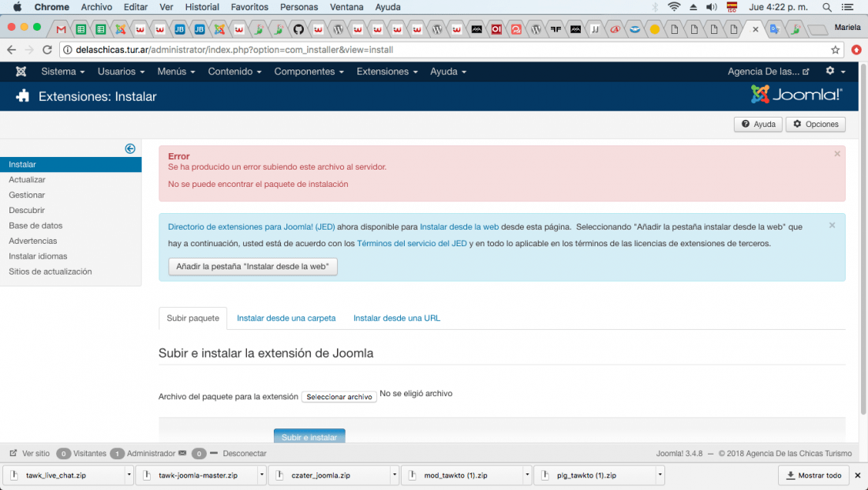Switch to Instalar desde una URL tab

pyautogui.click(x=397, y=318)
